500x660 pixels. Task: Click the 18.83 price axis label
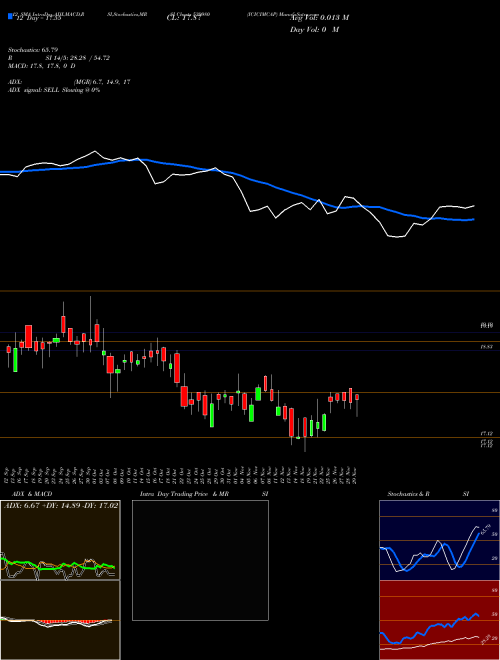click(x=487, y=347)
